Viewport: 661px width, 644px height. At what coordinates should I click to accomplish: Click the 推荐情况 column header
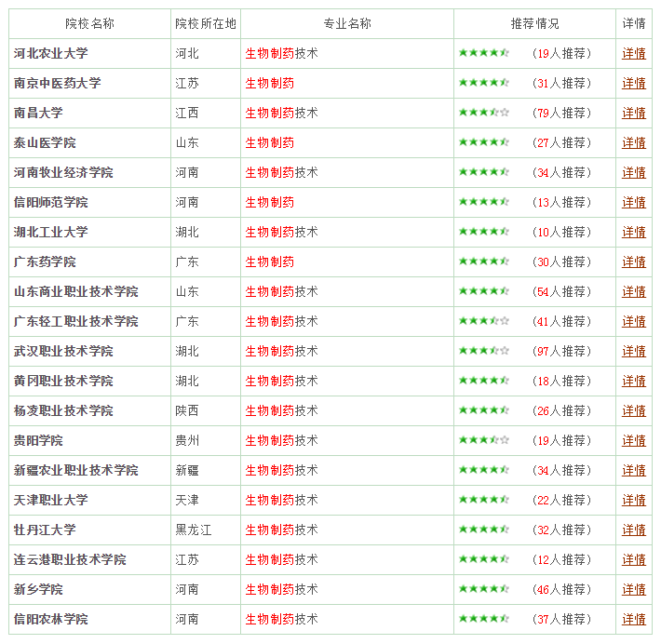tap(534, 23)
